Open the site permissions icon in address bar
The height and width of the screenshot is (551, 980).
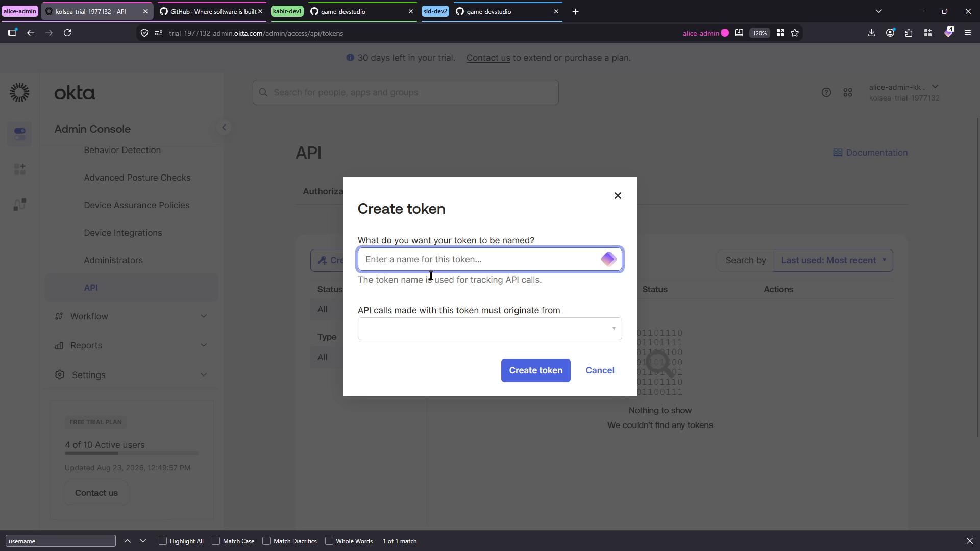(159, 33)
